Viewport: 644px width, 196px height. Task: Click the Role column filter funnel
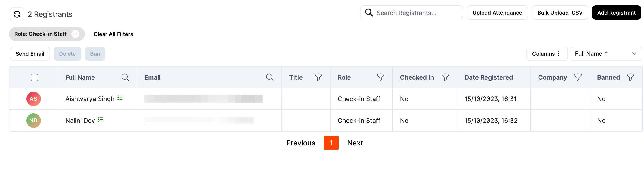[380, 77]
